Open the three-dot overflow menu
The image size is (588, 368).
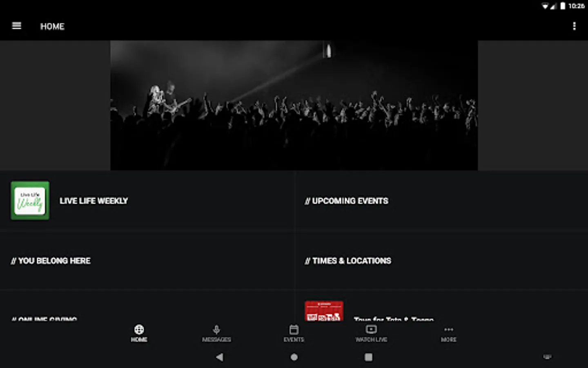click(x=574, y=26)
